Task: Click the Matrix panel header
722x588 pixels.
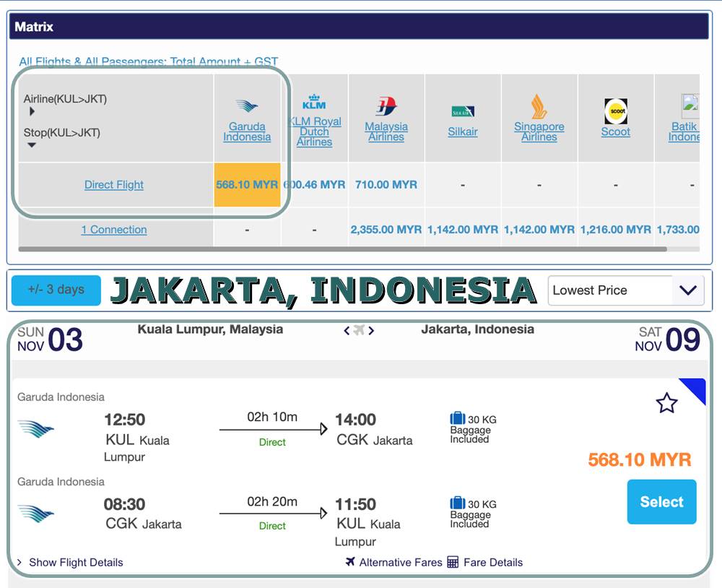Action: coord(359,26)
